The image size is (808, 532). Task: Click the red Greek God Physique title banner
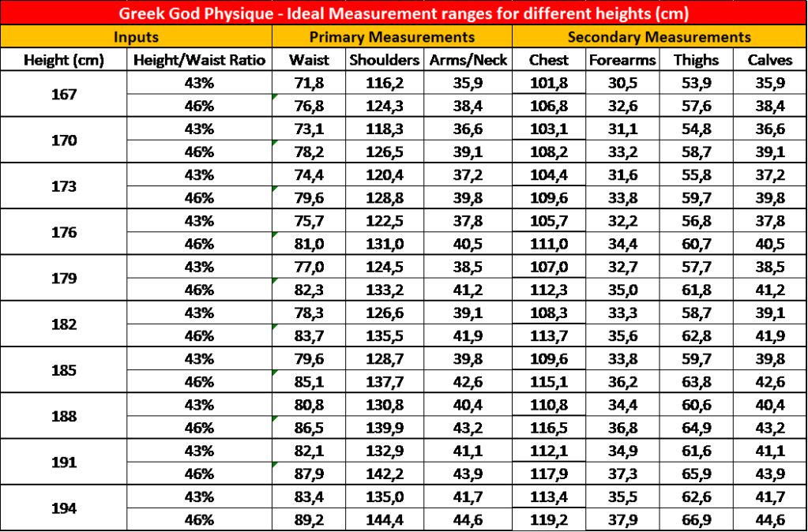click(x=404, y=13)
